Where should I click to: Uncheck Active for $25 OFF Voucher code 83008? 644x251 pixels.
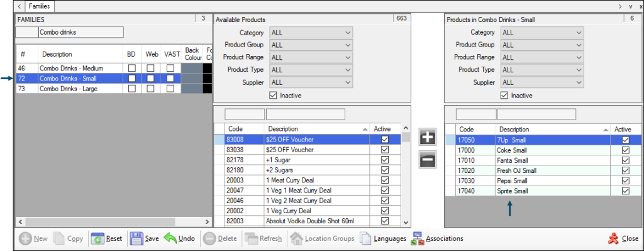385,140
